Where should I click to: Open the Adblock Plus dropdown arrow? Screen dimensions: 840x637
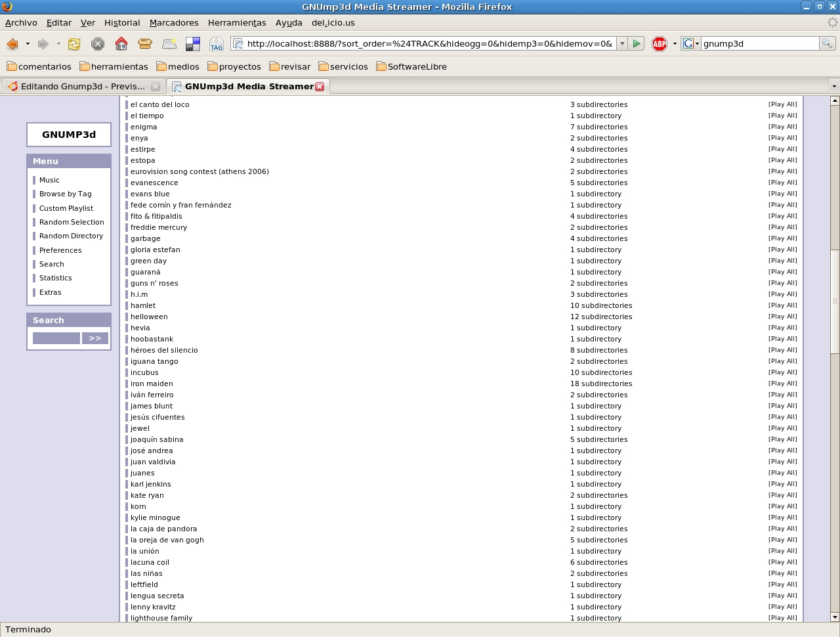coord(675,44)
